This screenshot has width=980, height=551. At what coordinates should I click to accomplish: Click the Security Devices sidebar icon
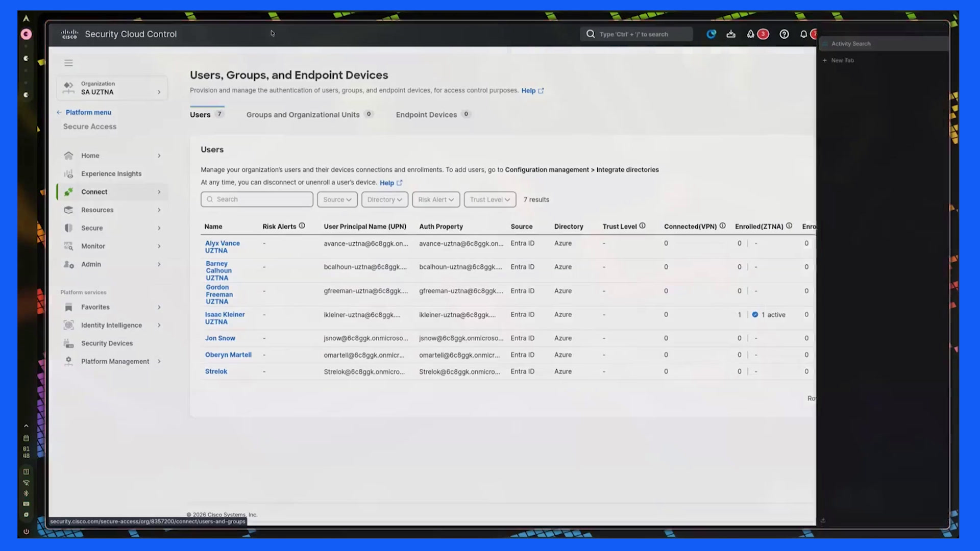[x=68, y=343]
